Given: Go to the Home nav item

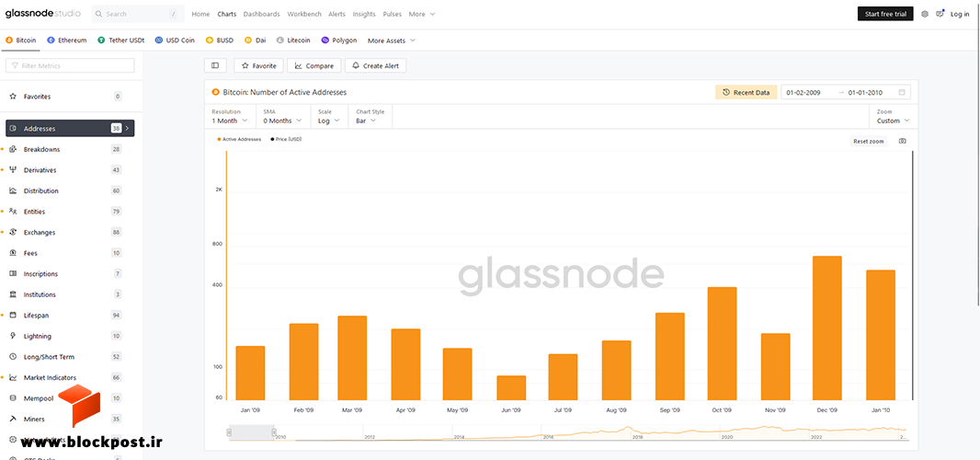Looking at the screenshot, I should [200, 14].
